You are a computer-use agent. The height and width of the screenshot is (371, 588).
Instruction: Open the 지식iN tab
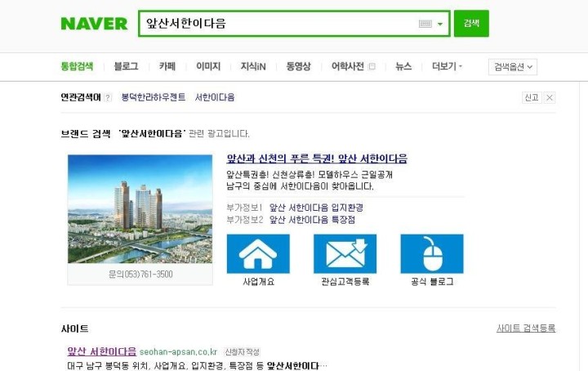point(253,66)
